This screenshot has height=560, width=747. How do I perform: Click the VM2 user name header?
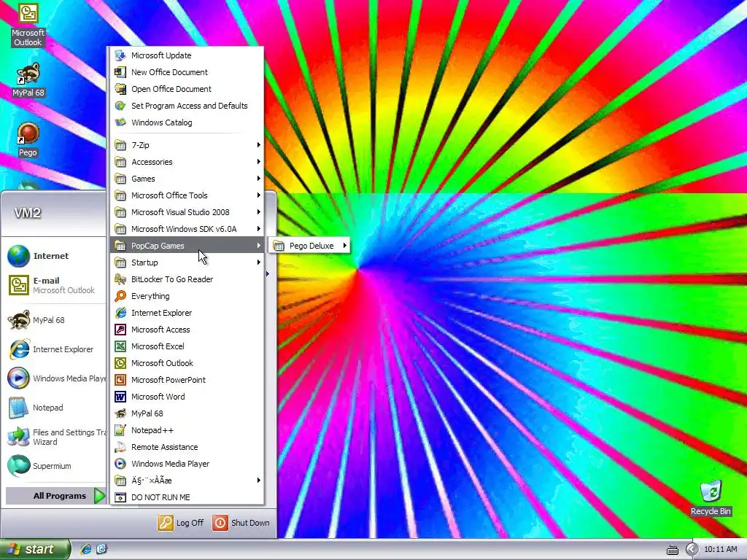point(27,212)
